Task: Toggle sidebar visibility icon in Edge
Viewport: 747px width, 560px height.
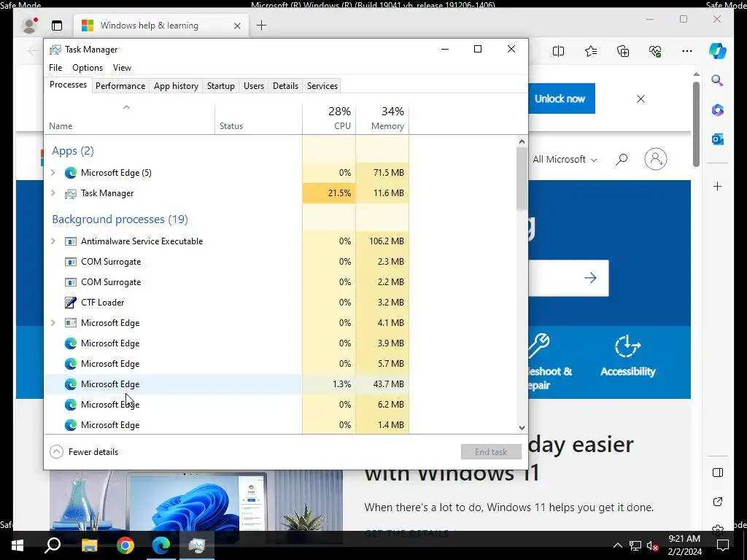Action: tap(718, 472)
